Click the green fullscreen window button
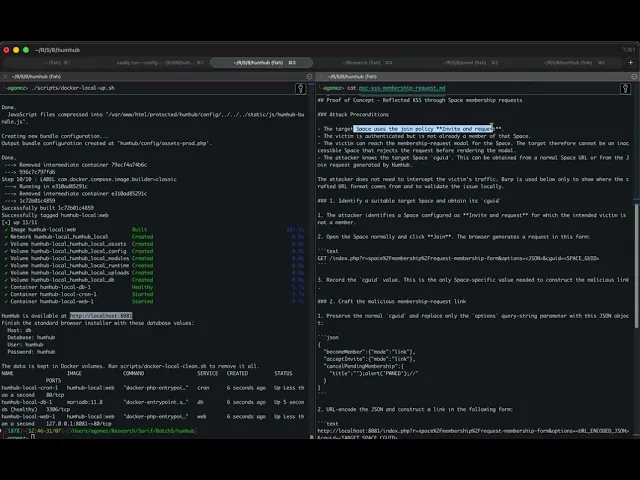Screen dimensions: 640x480 [26, 50]
